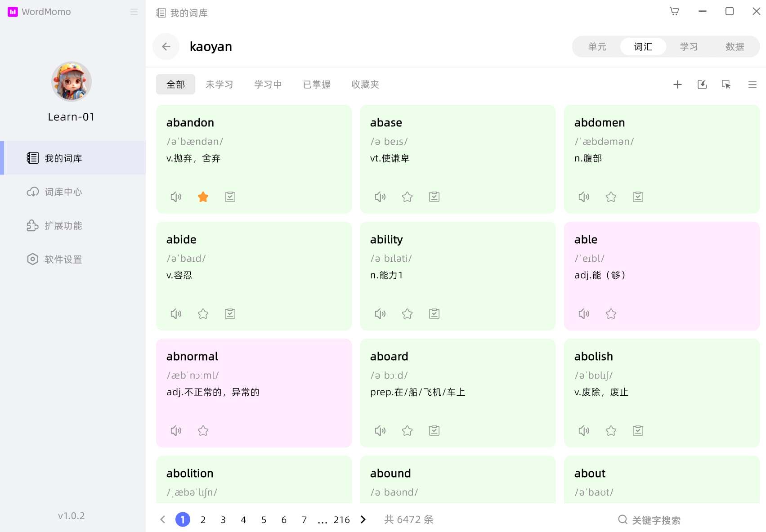Switch to the 数据 tab
Image resolution: width=766 pixels, height=532 pixels.
pyautogui.click(x=735, y=47)
